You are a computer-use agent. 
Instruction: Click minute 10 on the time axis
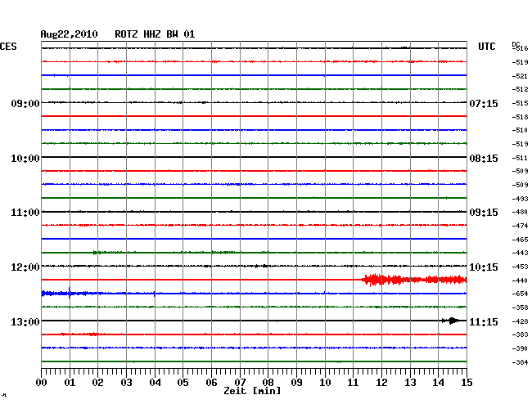tap(325, 383)
